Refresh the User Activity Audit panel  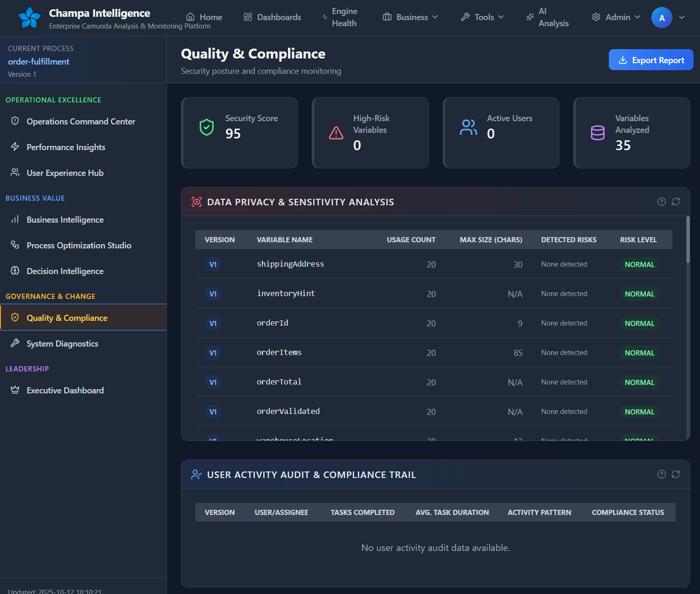[676, 474]
